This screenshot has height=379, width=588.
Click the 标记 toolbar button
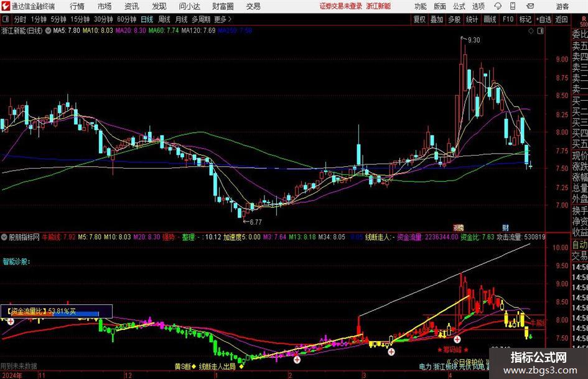pos(525,19)
